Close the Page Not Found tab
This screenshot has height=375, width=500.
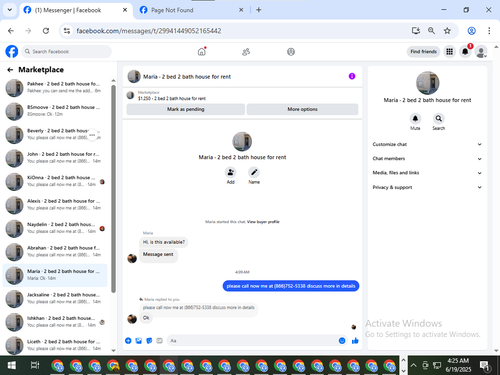click(241, 10)
